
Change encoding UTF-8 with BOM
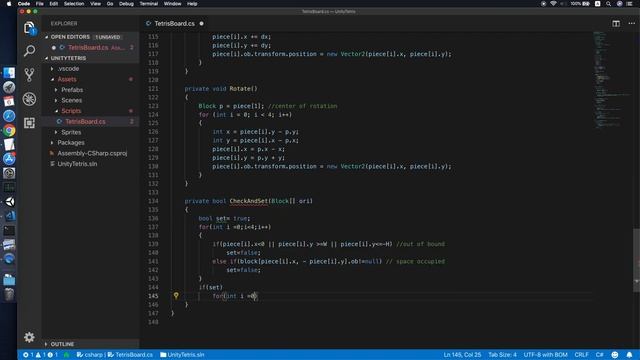(546, 355)
